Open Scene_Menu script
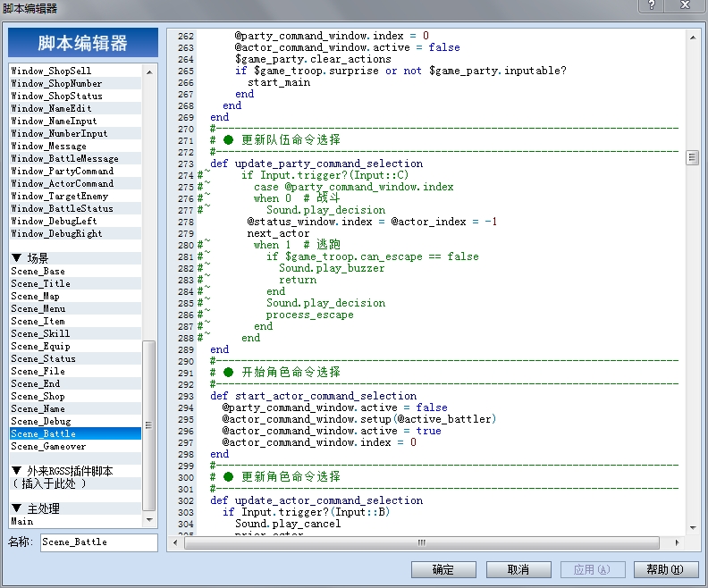Screen dimensions: 708x588 (x=75, y=308)
